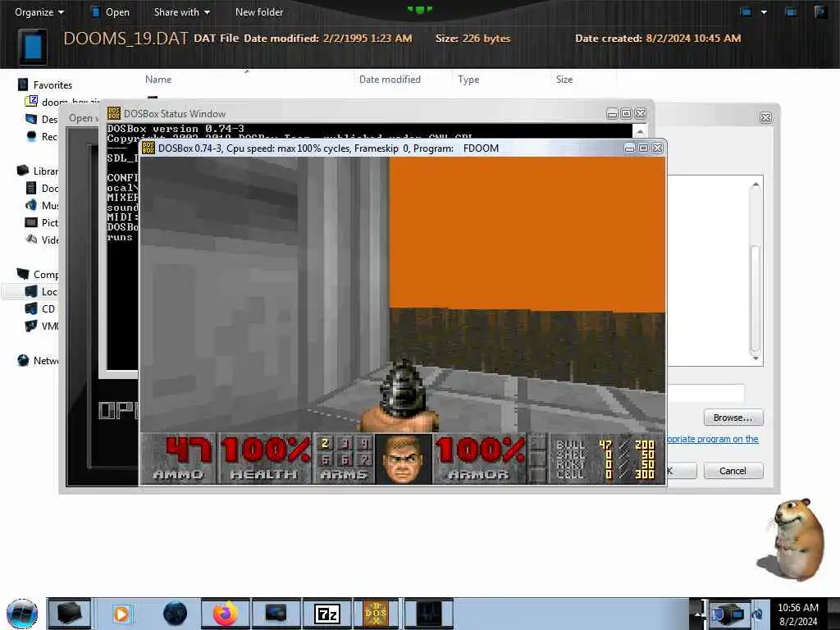Open the Share with dropdown

coord(182,11)
